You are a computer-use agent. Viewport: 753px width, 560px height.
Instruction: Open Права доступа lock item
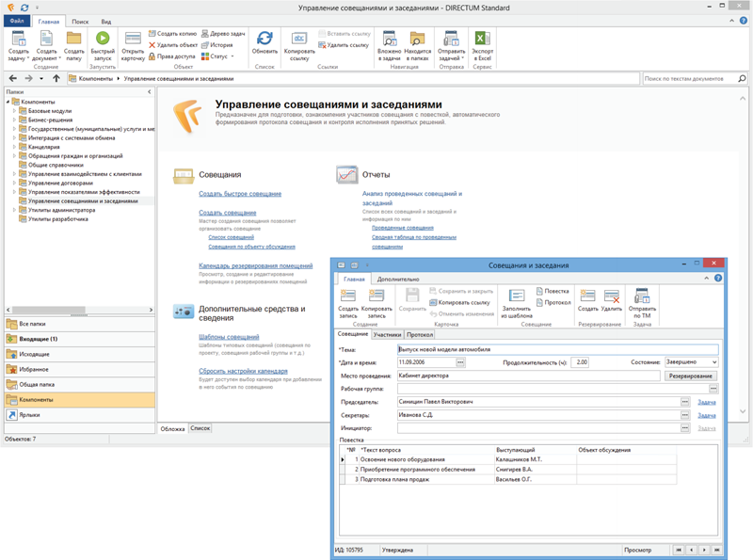[172, 56]
